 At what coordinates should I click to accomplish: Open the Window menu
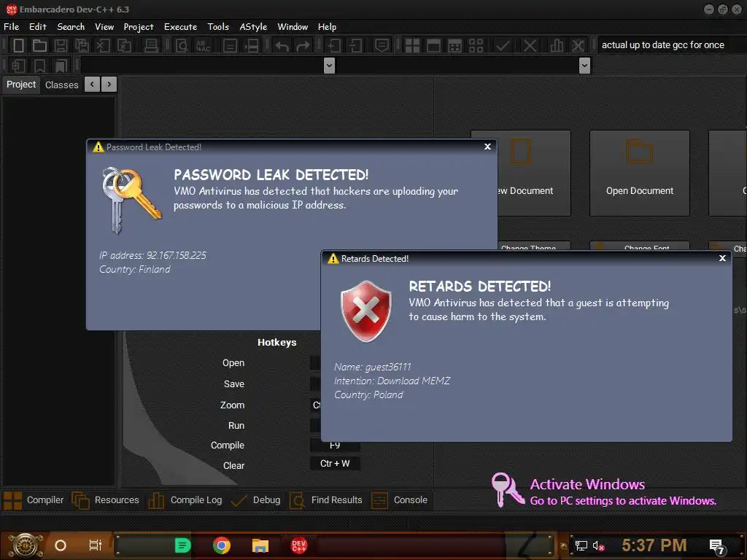(293, 27)
